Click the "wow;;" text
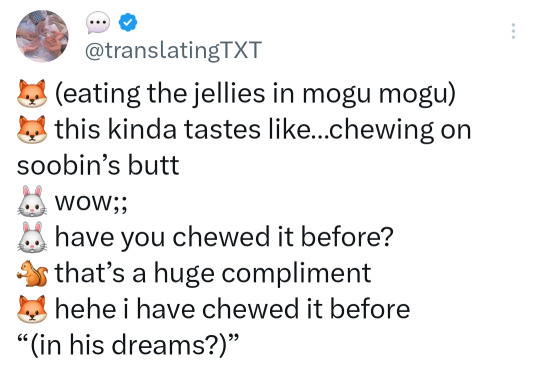Screen dimensions: 540x369 click(x=91, y=203)
